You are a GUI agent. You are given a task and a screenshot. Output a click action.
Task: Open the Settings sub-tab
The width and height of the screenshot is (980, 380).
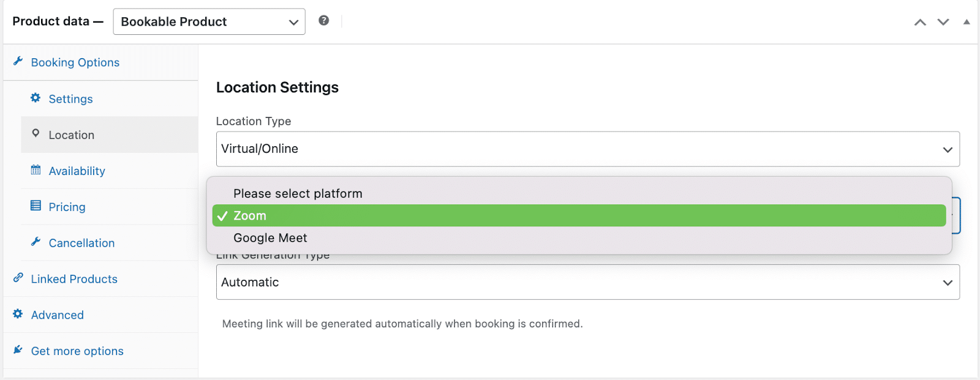point(109,99)
